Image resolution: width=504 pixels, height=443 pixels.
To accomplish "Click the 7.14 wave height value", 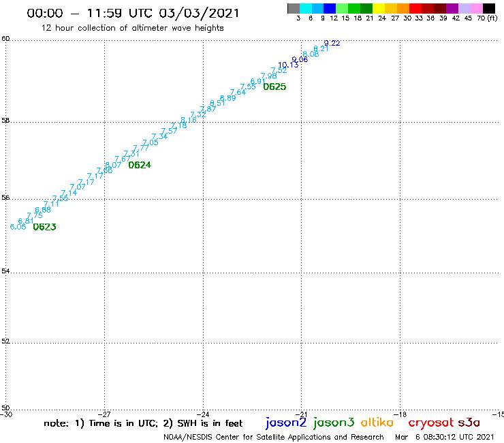I will click(69, 193).
